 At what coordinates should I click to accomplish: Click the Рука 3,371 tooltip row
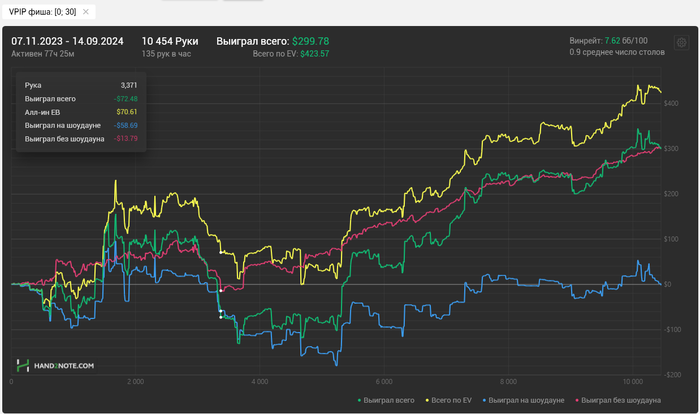pyautogui.click(x=81, y=85)
